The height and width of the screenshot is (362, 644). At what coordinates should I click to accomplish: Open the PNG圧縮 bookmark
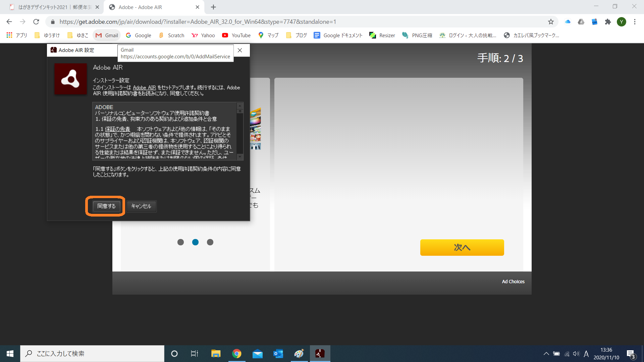pos(417,35)
